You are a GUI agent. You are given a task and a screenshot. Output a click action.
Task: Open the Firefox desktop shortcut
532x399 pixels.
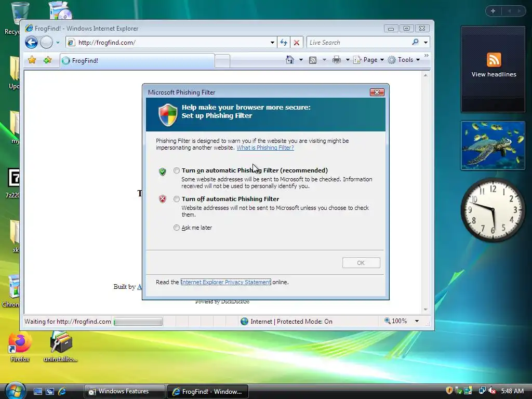20,346
